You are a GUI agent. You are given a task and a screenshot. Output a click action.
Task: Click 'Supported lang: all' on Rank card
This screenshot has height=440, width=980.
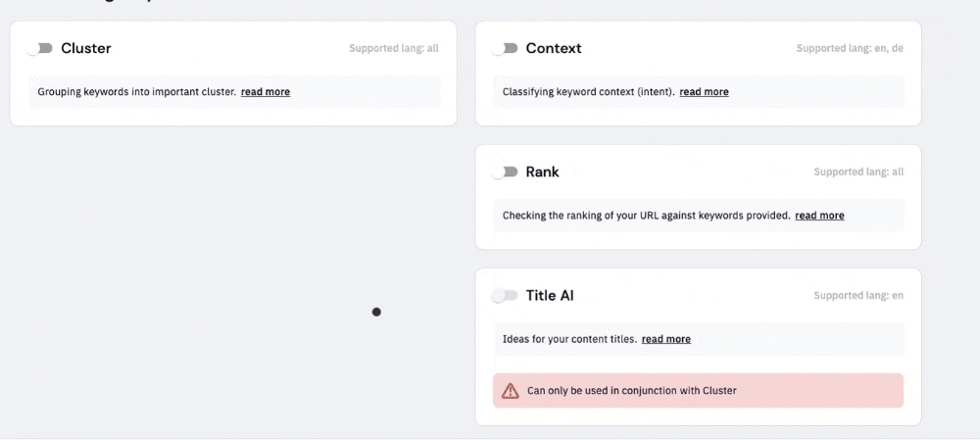(x=858, y=171)
